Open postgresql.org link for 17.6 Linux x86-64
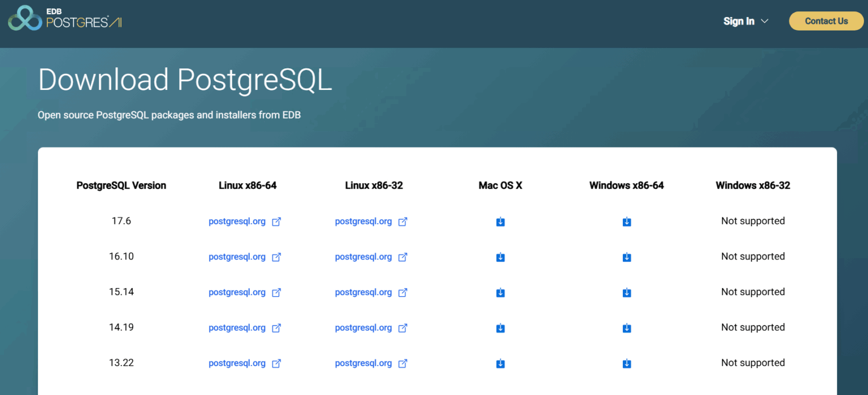This screenshot has height=395, width=868. (x=237, y=221)
